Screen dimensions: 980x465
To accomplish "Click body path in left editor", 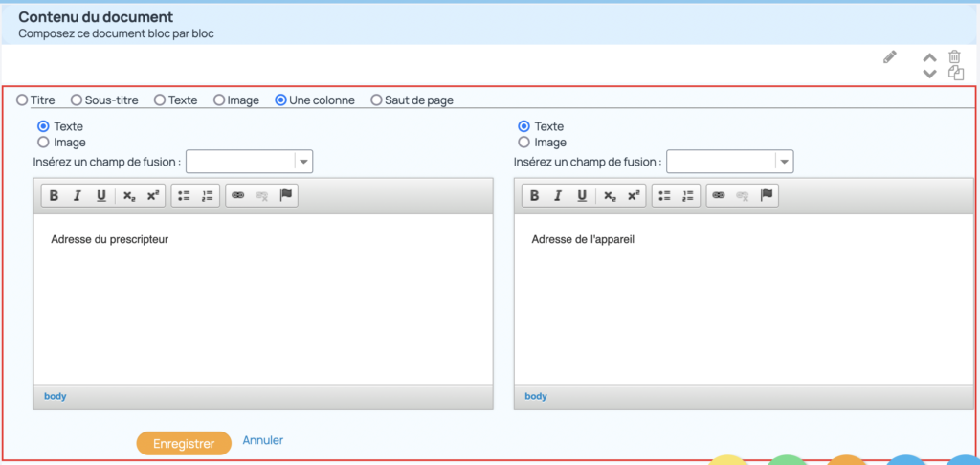I will point(55,396).
